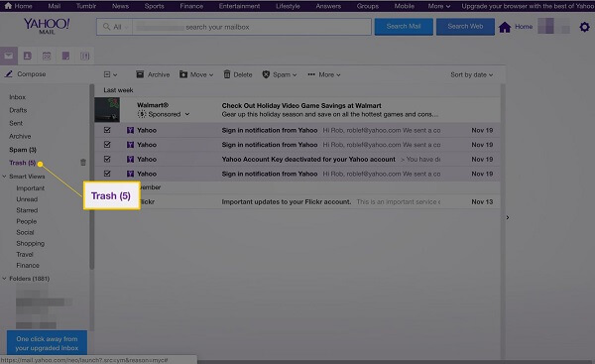595x364 pixels.
Task: Click the Spam shield icon in toolbar
Action: (x=266, y=74)
